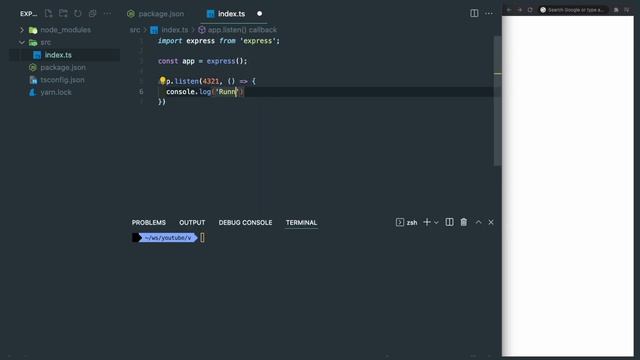
Task: Close the terminal panel
Action: pyautogui.click(x=491, y=222)
